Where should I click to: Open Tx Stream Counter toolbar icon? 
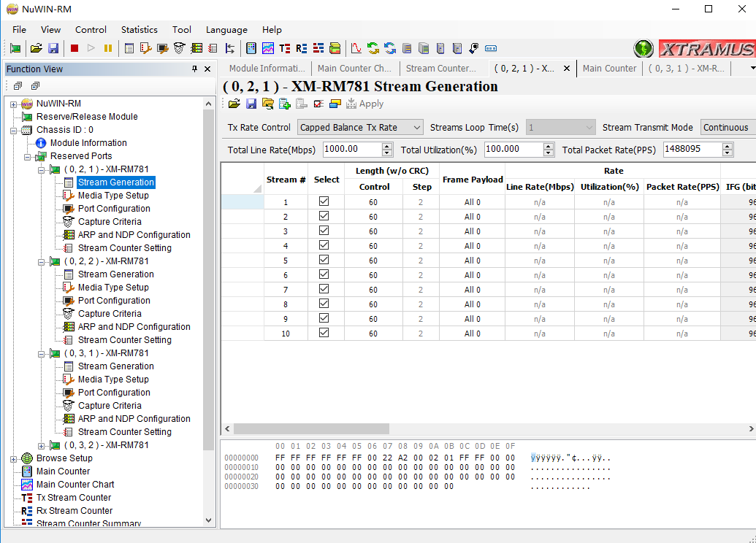tap(285, 48)
